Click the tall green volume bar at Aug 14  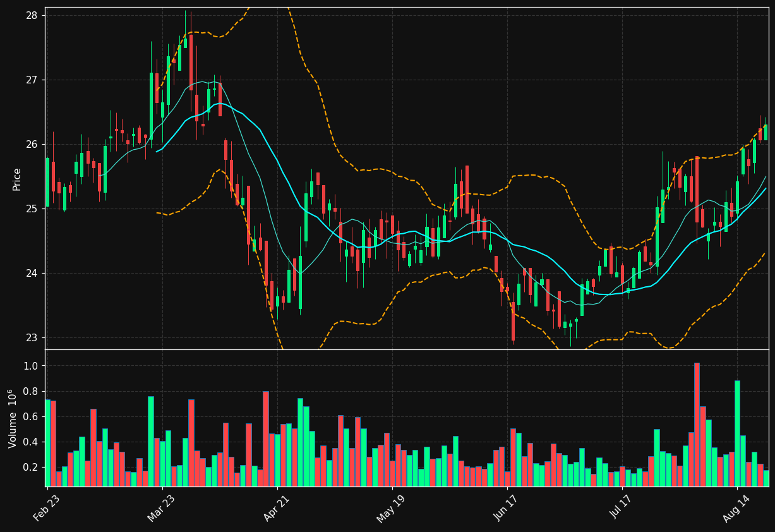click(x=737, y=433)
